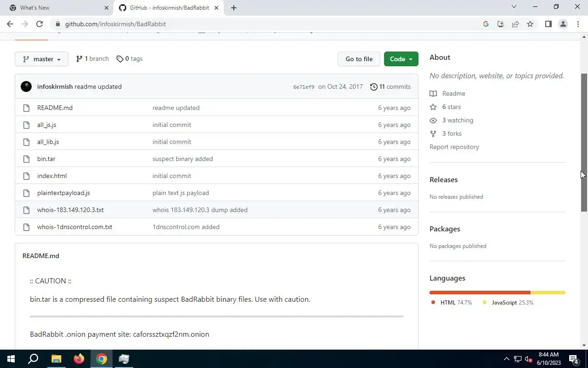
Task: Open 'suspect binary added' commit message
Action: [x=182, y=159]
